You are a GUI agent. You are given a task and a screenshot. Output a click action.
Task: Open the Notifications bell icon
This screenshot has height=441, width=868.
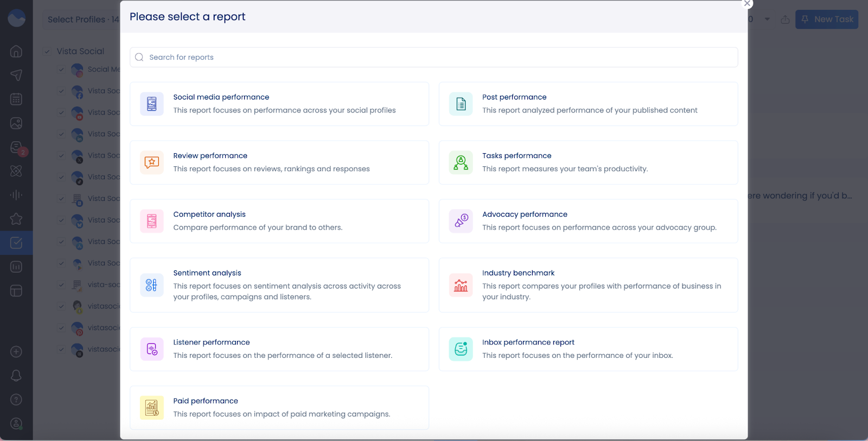tap(16, 375)
